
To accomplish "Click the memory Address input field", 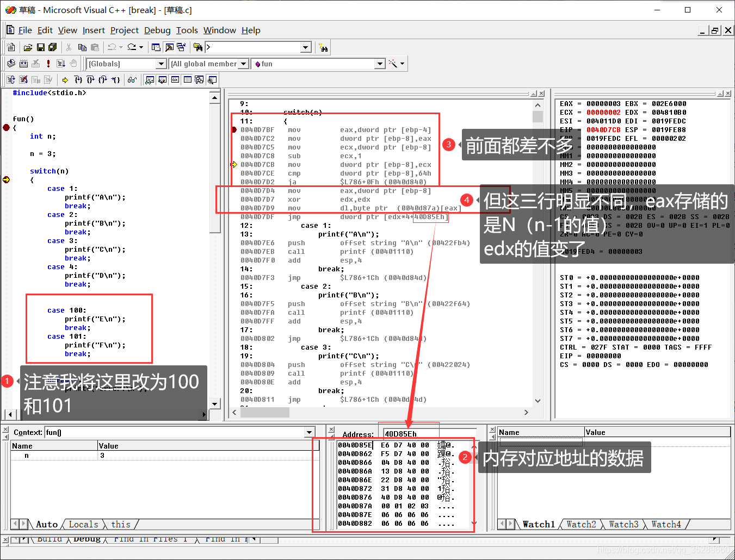I will (430, 434).
